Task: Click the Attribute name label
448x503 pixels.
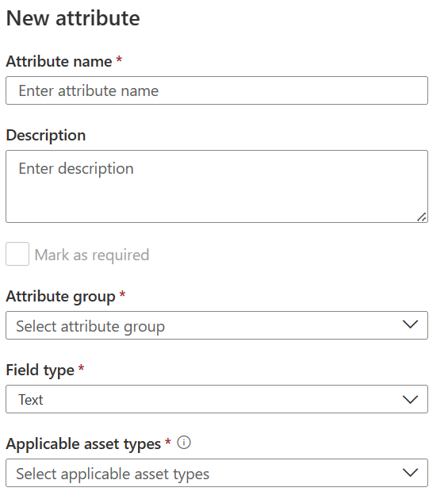Action: pyautogui.click(x=59, y=61)
